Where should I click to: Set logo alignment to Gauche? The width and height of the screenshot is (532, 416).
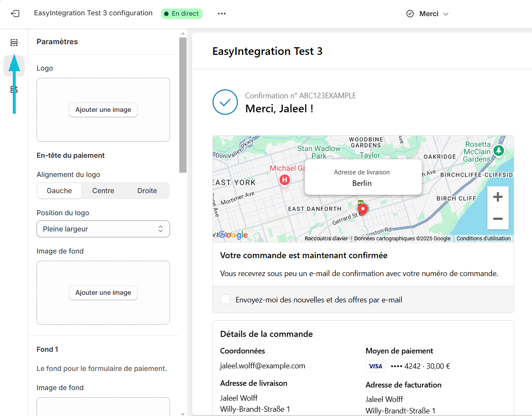tap(59, 191)
